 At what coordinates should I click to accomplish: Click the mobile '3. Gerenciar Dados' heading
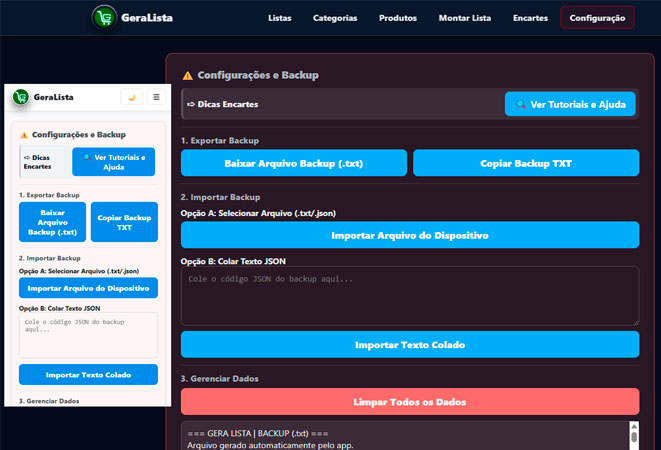tap(49, 401)
